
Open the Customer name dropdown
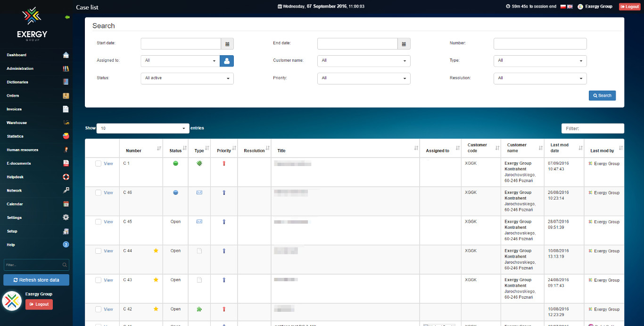click(364, 61)
